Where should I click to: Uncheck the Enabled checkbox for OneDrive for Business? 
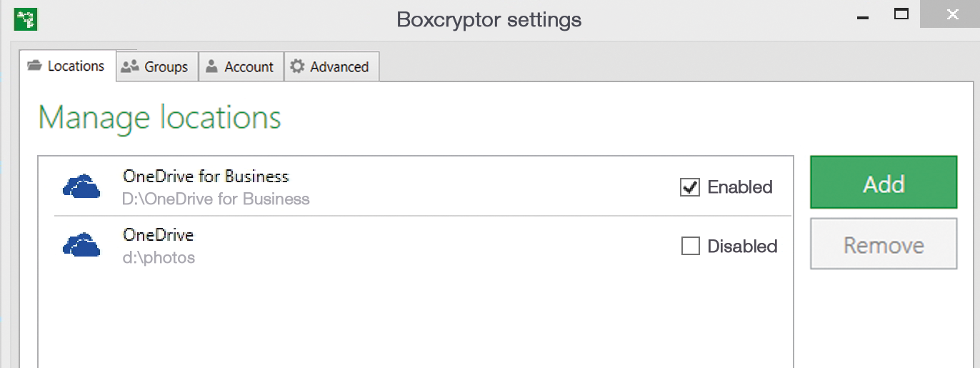pos(690,187)
